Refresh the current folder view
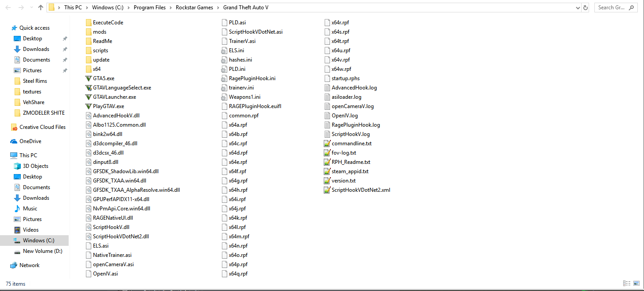The width and height of the screenshot is (644, 291). (x=586, y=8)
